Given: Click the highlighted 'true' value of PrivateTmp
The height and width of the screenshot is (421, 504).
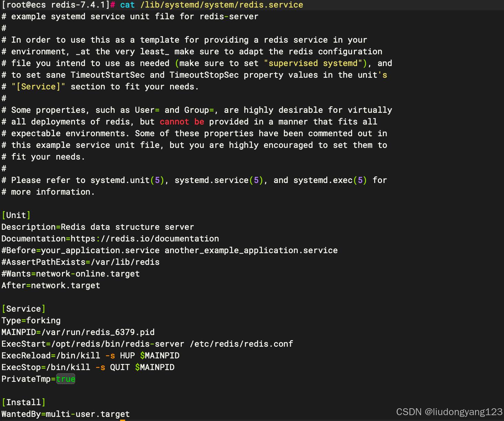Looking at the screenshot, I should pyautogui.click(x=66, y=379).
